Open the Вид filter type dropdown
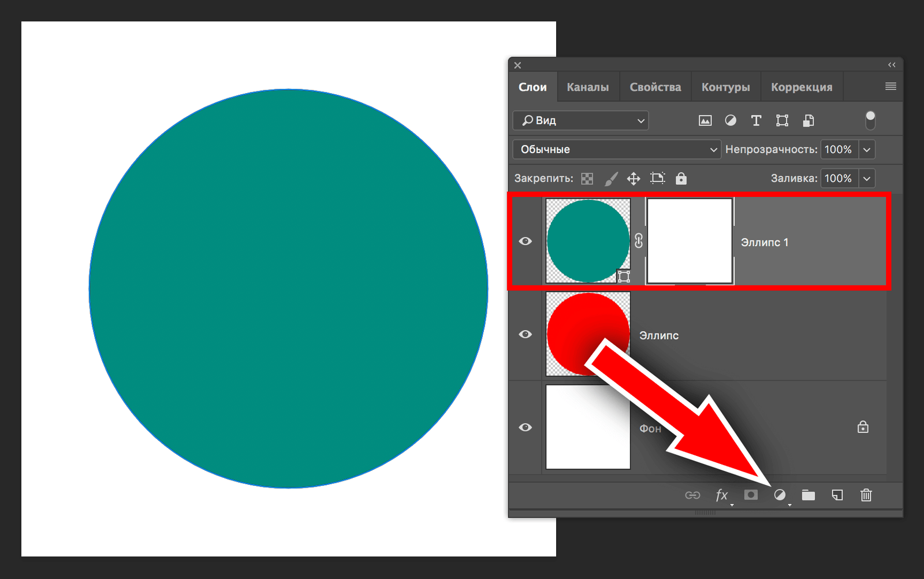924x579 pixels. click(x=580, y=120)
